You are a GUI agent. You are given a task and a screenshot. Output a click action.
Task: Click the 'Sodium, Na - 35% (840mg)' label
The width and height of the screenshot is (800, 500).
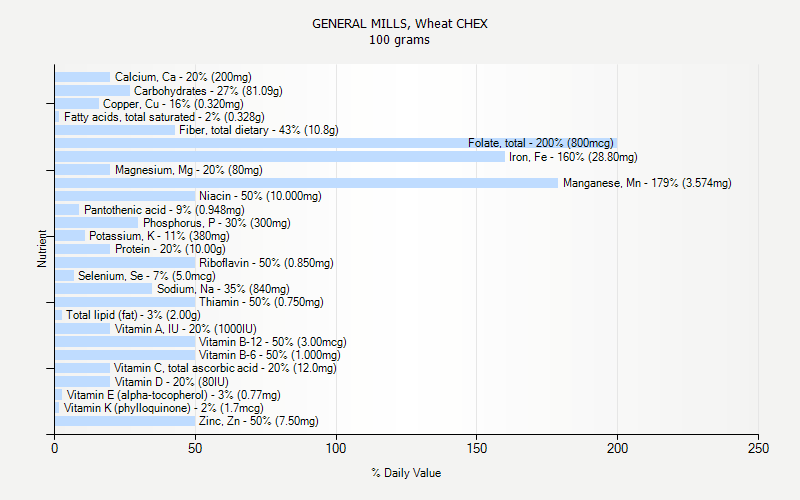click(223, 289)
